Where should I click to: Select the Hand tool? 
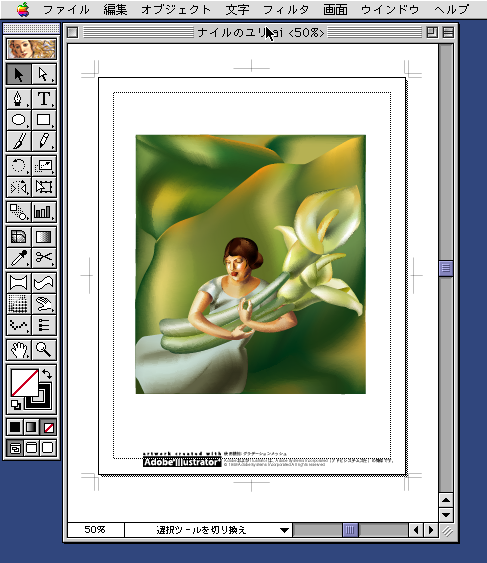18,349
